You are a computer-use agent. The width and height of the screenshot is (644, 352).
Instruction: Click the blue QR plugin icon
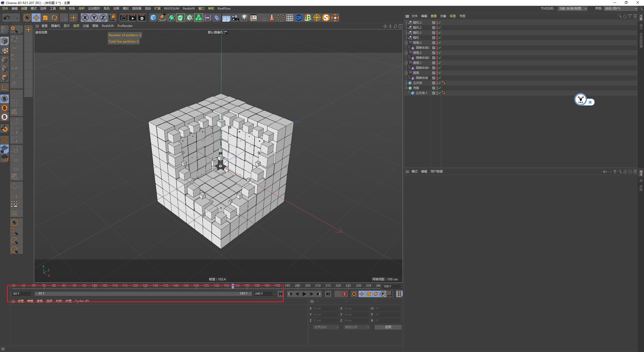[x=299, y=18]
